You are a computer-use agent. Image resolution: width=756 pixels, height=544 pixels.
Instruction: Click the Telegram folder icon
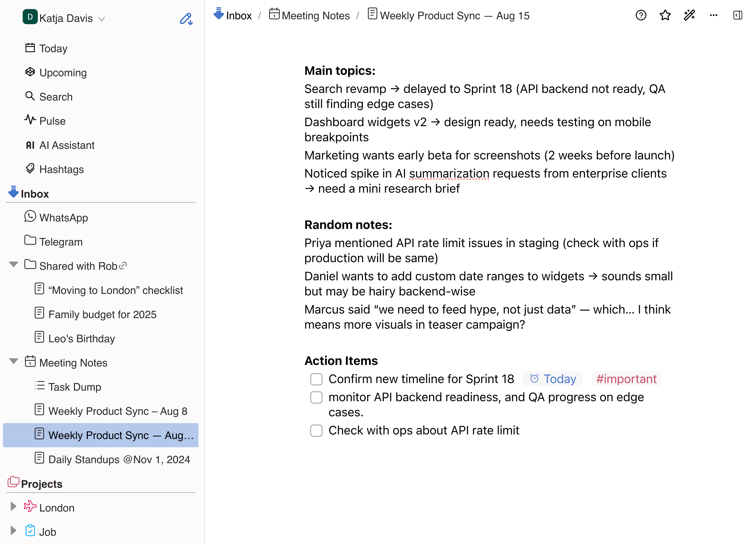click(x=30, y=240)
